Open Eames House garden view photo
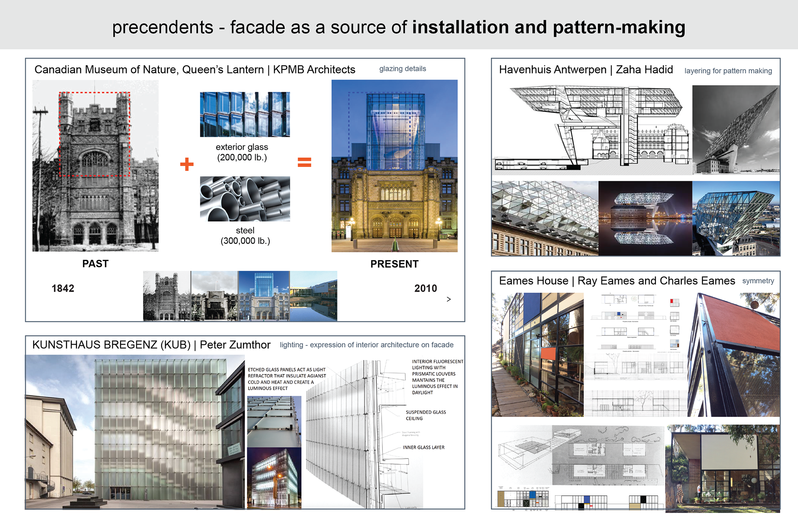The height and width of the screenshot is (532, 798). [723, 468]
